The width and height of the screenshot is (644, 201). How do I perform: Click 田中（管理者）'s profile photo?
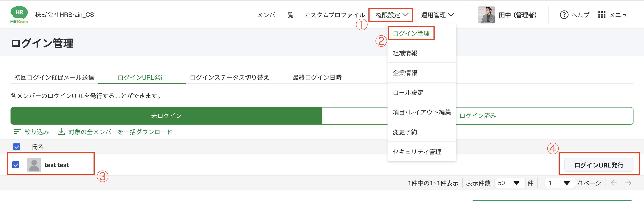coord(487,14)
